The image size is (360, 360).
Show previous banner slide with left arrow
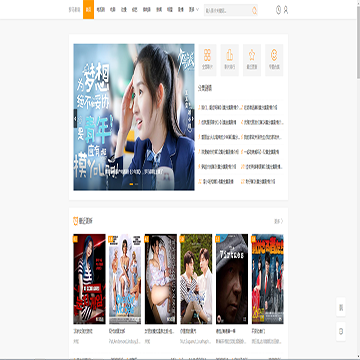pos(75,118)
